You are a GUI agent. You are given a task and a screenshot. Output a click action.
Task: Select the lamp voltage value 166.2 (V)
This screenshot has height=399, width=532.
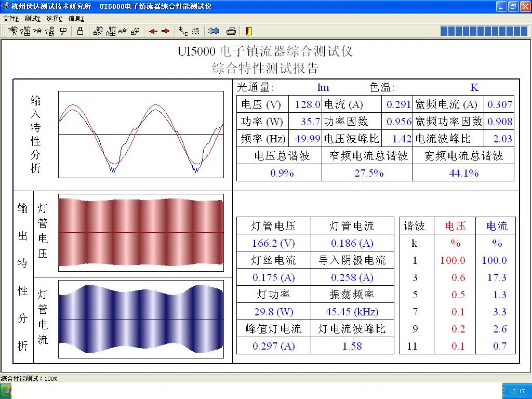[x=273, y=243]
